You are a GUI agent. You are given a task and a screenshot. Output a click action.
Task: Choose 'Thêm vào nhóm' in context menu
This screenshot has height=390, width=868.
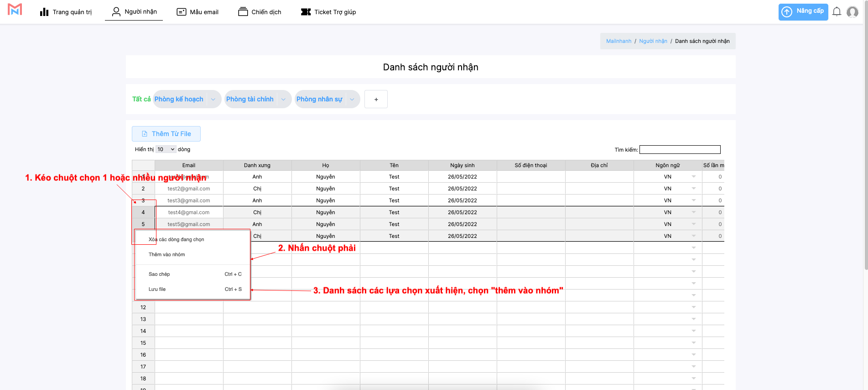point(167,254)
